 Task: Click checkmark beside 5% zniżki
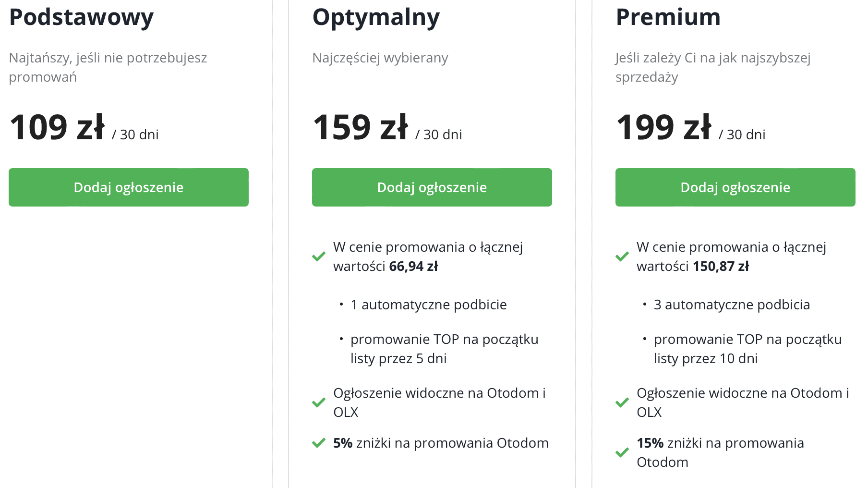coord(319,443)
